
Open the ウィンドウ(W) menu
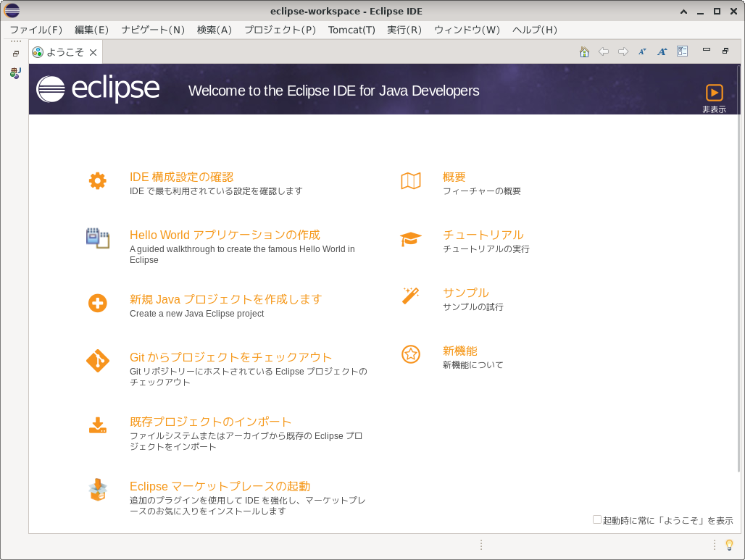point(467,30)
